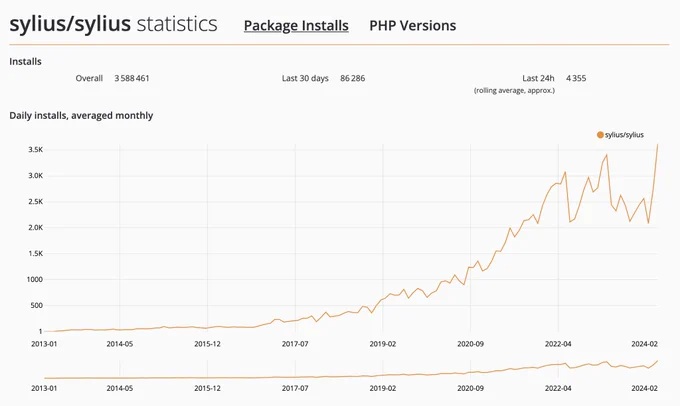Image resolution: width=680 pixels, height=406 pixels.
Task: Click the Daily installs, averaged monthly heading
Action: point(81,115)
